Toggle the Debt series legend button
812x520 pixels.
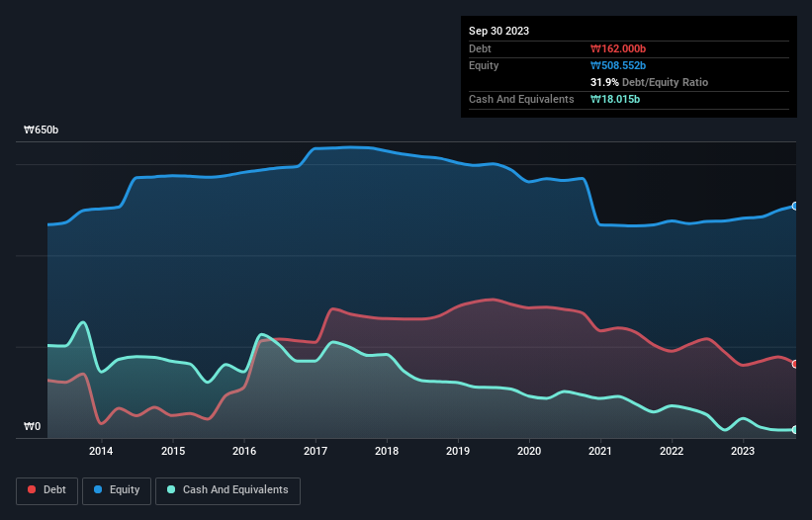(47, 489)
